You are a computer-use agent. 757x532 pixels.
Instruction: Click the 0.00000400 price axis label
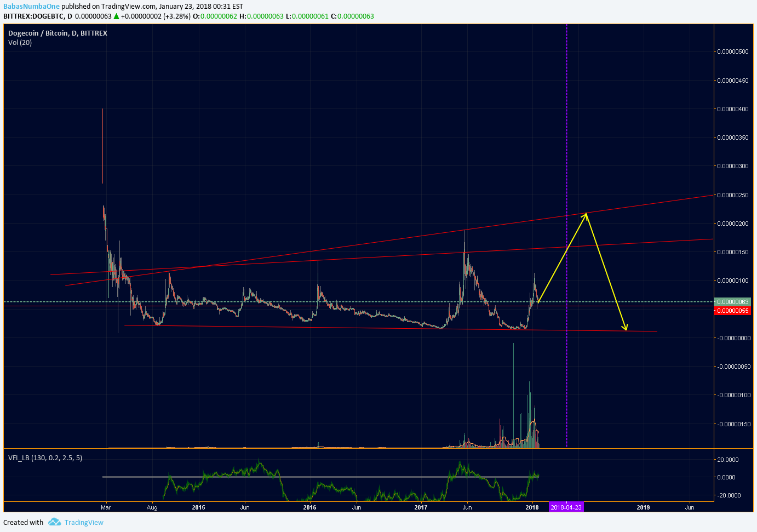[x=733, y=109]
